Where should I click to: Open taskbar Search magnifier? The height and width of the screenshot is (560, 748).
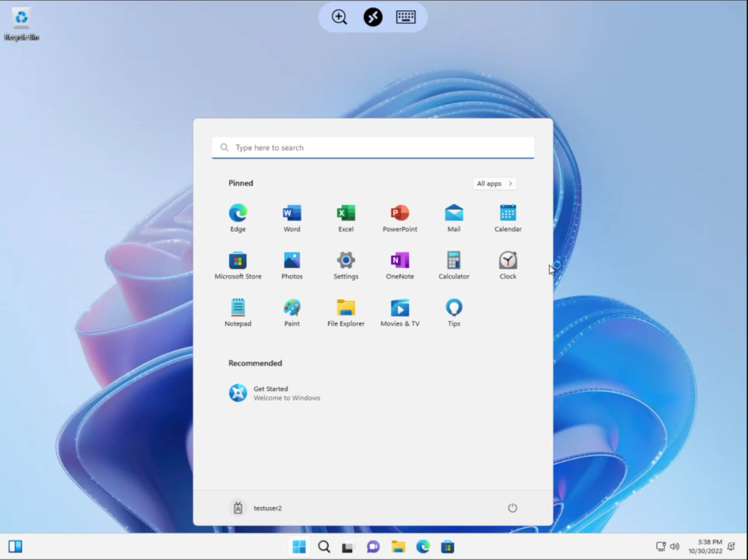tap(324, 547)
